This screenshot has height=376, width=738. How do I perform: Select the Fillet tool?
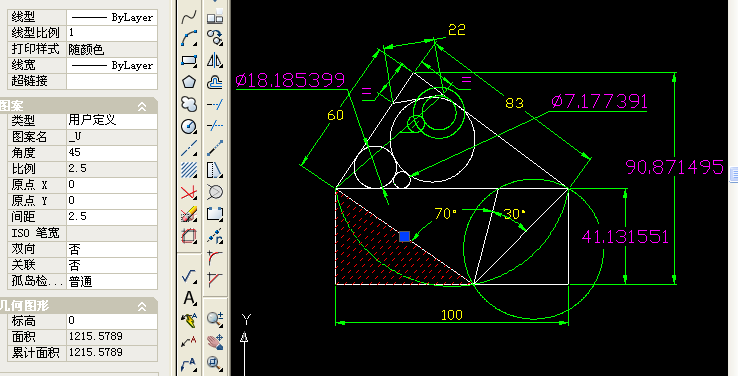click(x=215, y=257)
